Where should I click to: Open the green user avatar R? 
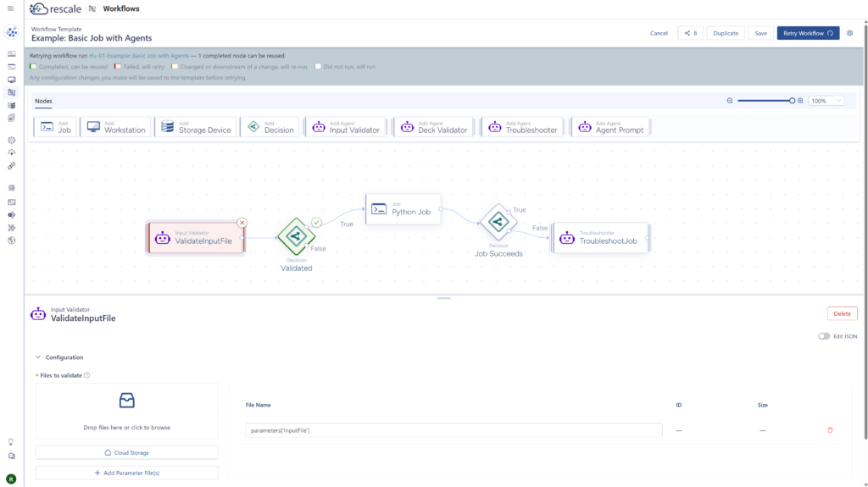11,479
